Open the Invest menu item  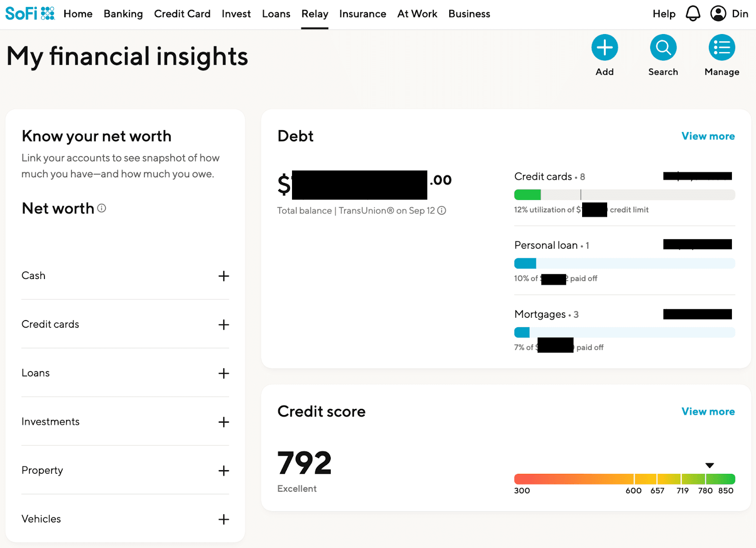(x=236, y=14)
